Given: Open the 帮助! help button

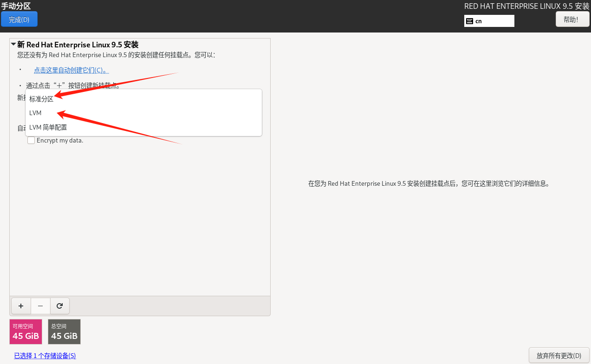Looking at the screenshot, I should pyautogui.click(x=572, y=19).
